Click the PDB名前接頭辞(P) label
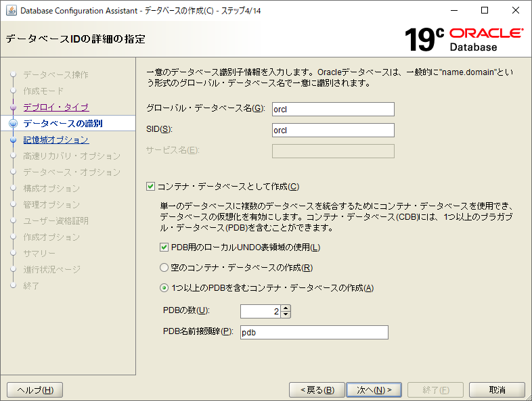The height and width of the screenshot is (401, 532). click(198, 331)
